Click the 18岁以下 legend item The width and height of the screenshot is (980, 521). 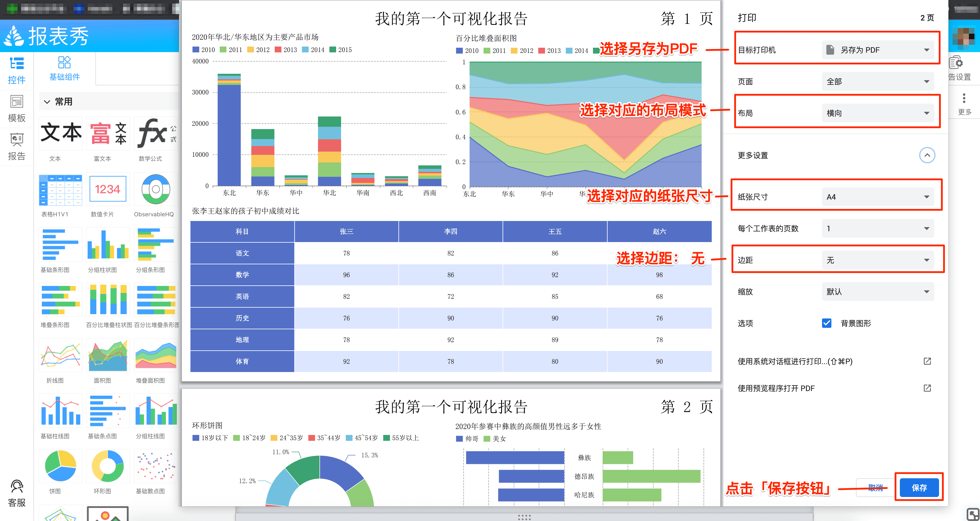pos(210,438)
